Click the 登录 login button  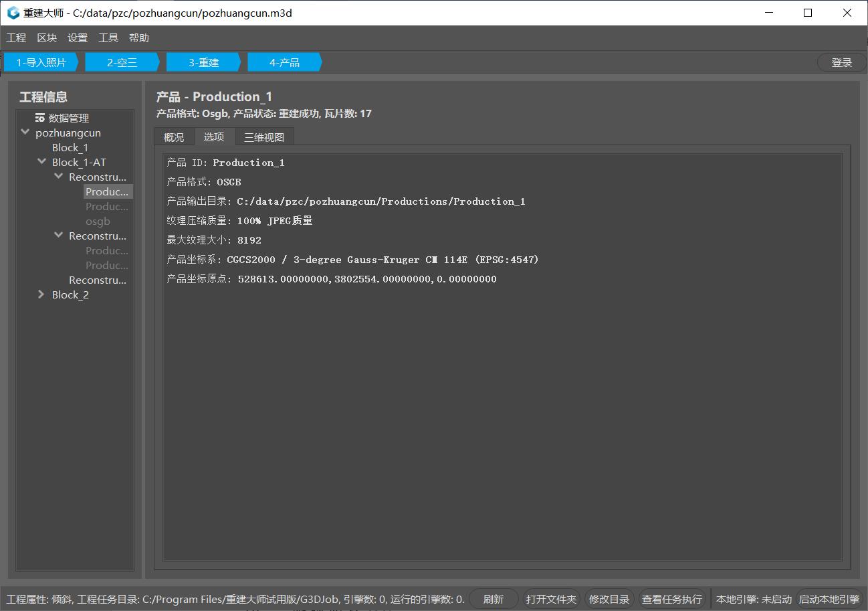click(x=841, y=62)
